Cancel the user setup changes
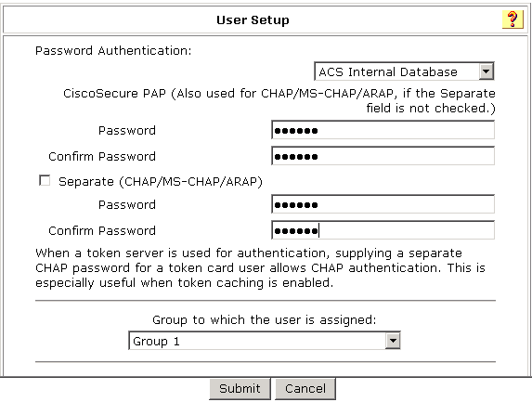 pyautogui.click(x=305, y=388)
